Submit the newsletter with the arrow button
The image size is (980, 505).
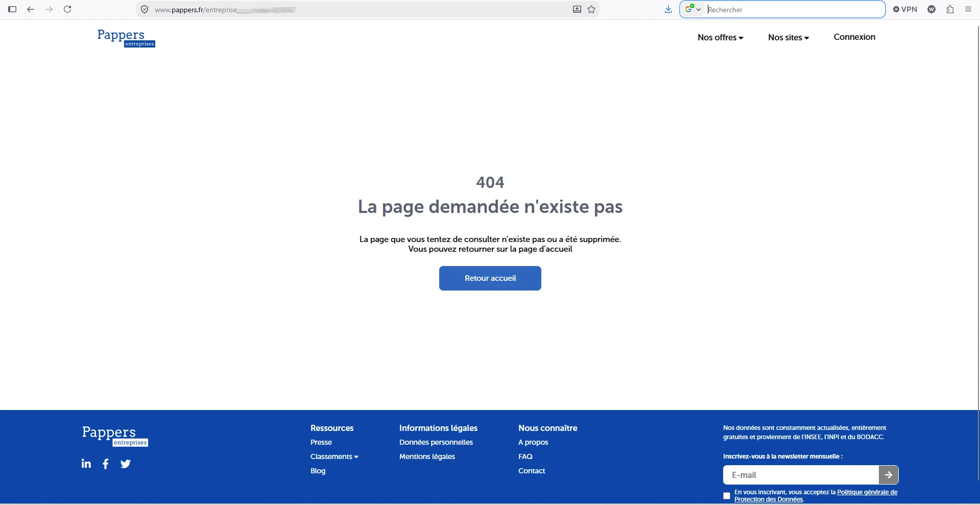click(x=889, y=475)
